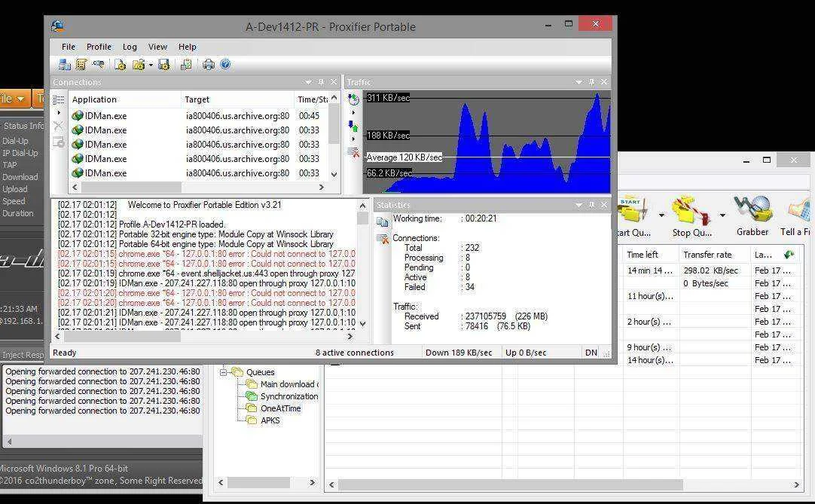The image size is (815, 504).
Task: Click the '11 hour(s)...' time left cell in IDM
Action: coord(650,296)
